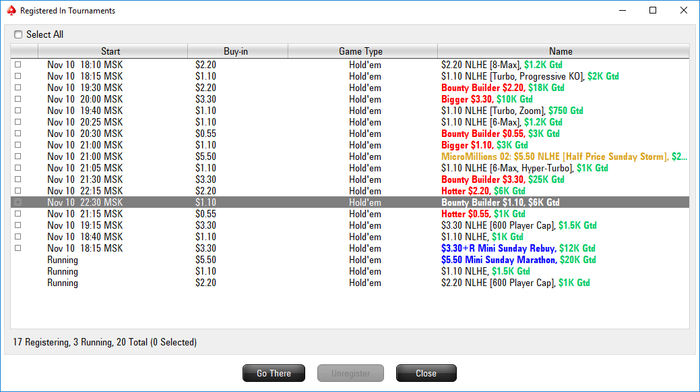700x392 pixels.
Task: Tick checkbox for $1.10 Turbo Progressive KO row
Action: (18, 76)
